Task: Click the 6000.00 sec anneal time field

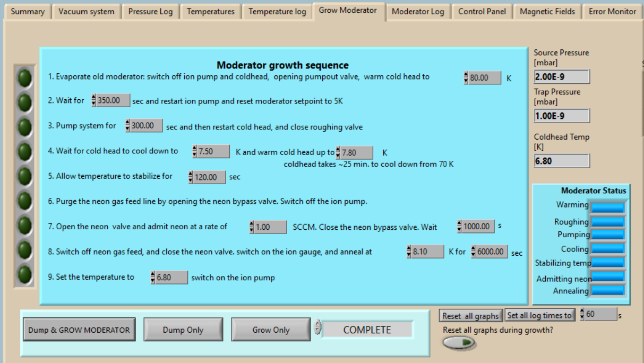Action: (x=492, y=252)
